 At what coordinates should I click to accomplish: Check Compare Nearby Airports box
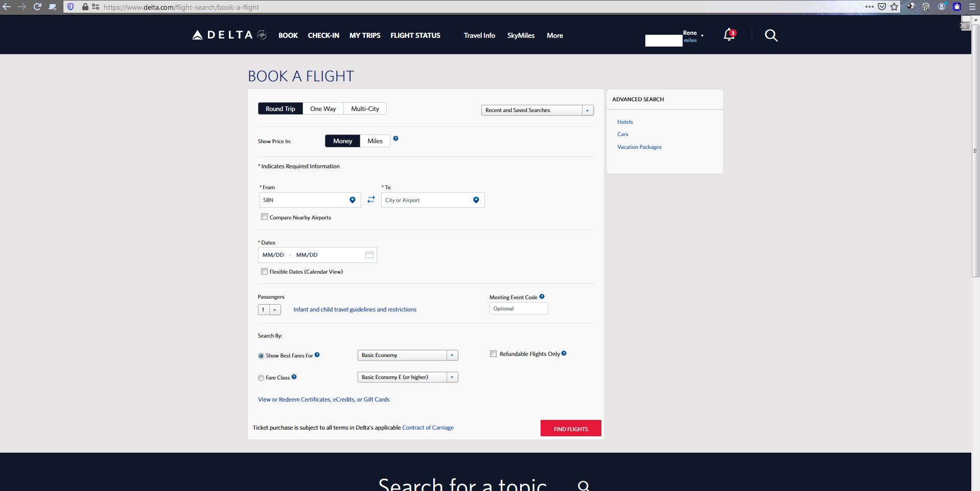click(264, 217)
